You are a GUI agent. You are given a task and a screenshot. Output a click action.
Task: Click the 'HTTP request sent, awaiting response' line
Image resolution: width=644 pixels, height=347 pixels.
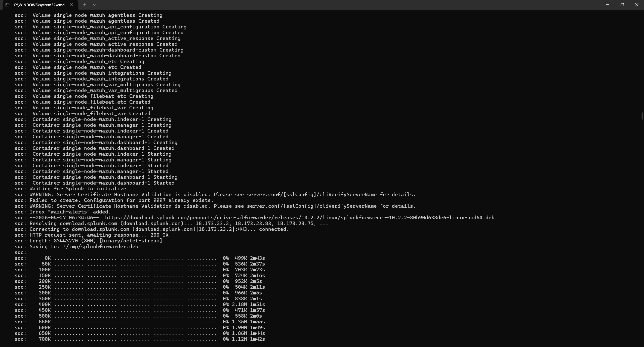tap(91, 235)
